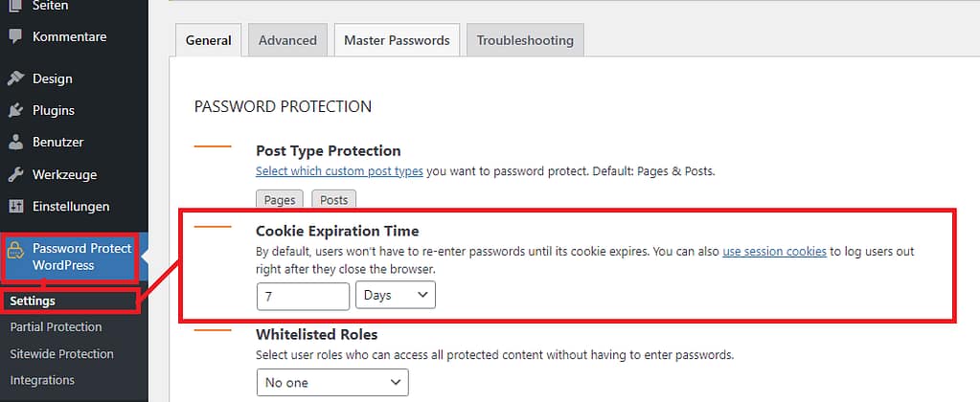Click the Kommentare speech bubble icon
The height and width of the screenshot is (402, 980).
[15, 37]
